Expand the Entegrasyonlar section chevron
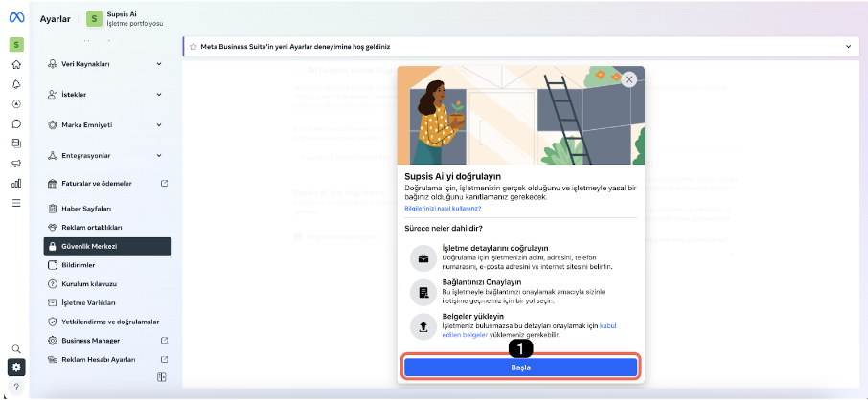Screen dimensions: 868x400 pyautogui.click(x=159, y=156)
